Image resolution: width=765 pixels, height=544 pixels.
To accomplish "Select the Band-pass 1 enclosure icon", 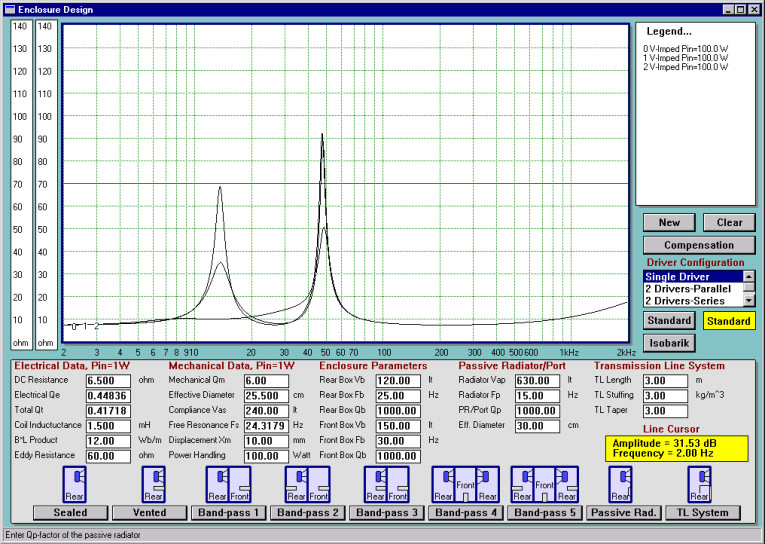I will 227,484.
